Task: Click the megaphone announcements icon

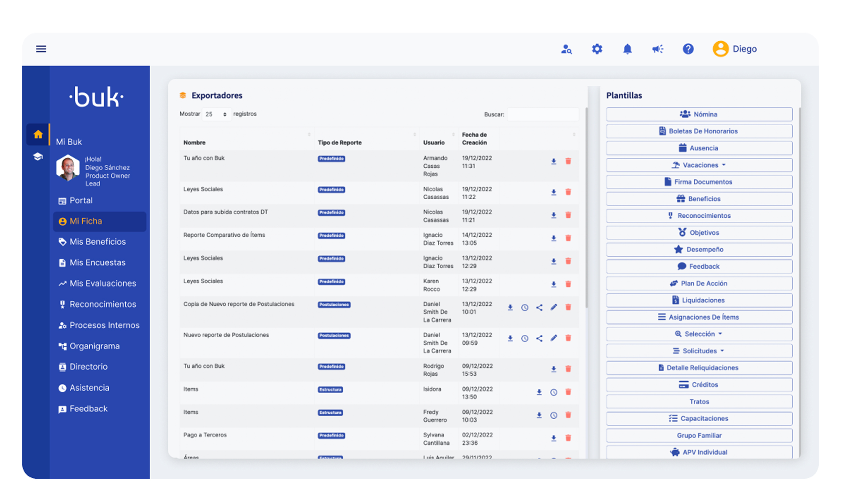Action: (657, 49)
